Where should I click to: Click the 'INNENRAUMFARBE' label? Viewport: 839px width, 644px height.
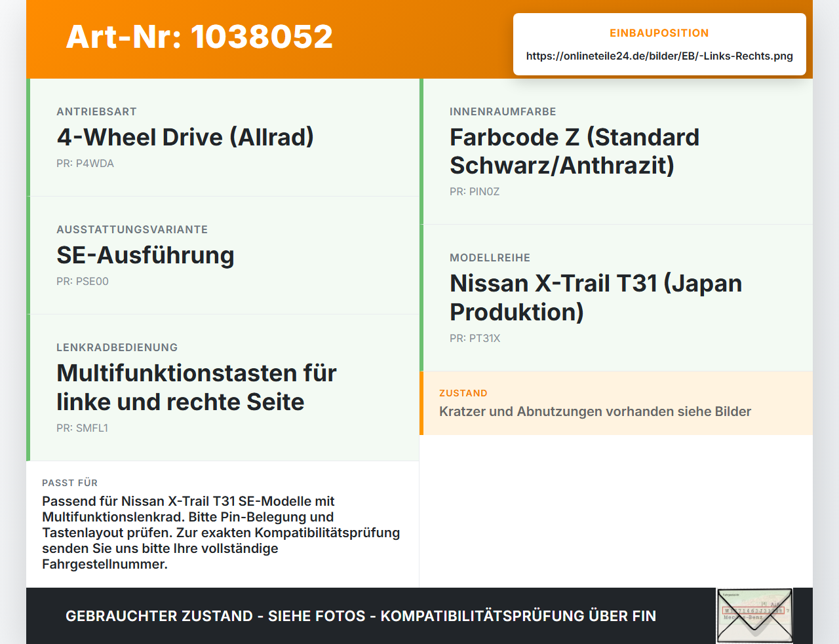[x=503, y=111]
